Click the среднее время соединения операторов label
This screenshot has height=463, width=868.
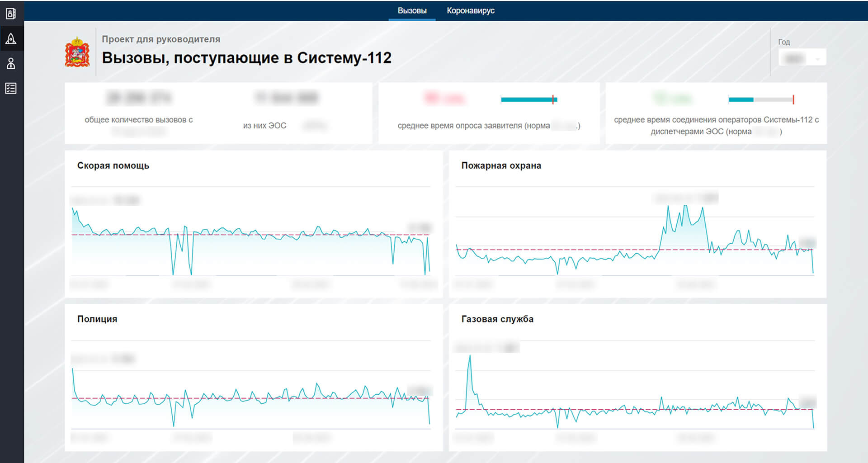click(716, 126)
